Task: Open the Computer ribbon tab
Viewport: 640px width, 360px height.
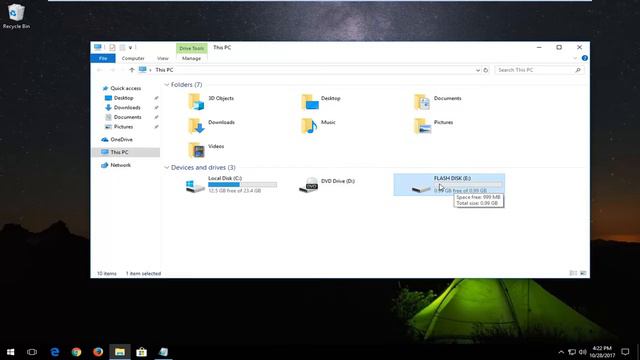Action: 133,58
